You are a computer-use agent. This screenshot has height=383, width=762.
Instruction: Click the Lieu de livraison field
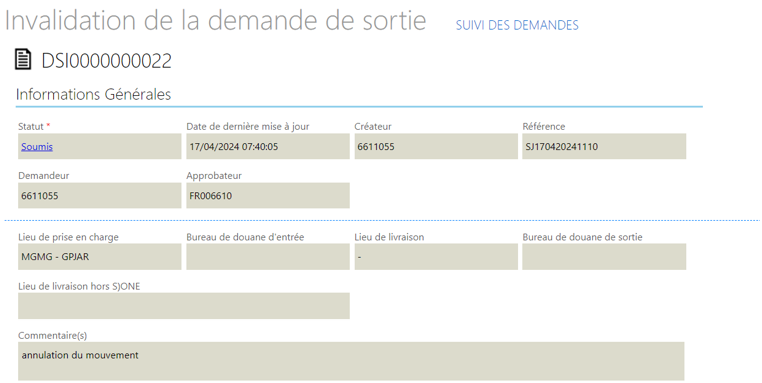[436, 257]
